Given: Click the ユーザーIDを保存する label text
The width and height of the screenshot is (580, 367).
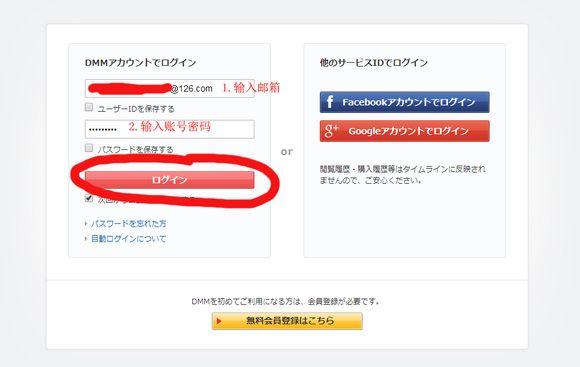Looking at the screenshot, I should click(136, 109).
